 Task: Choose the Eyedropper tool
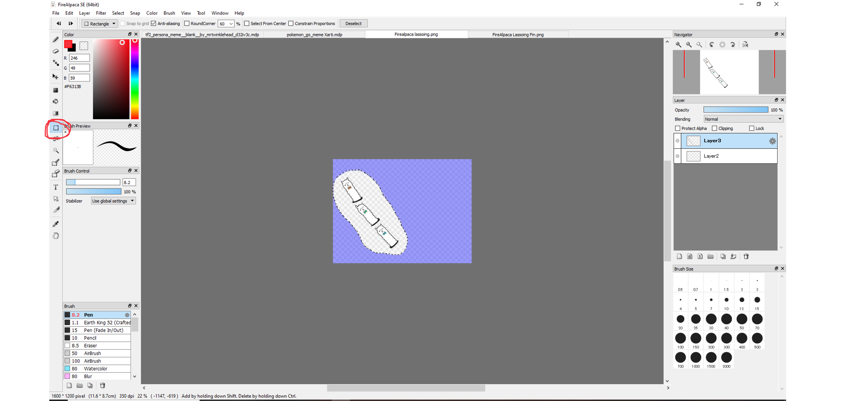point(56,224)
